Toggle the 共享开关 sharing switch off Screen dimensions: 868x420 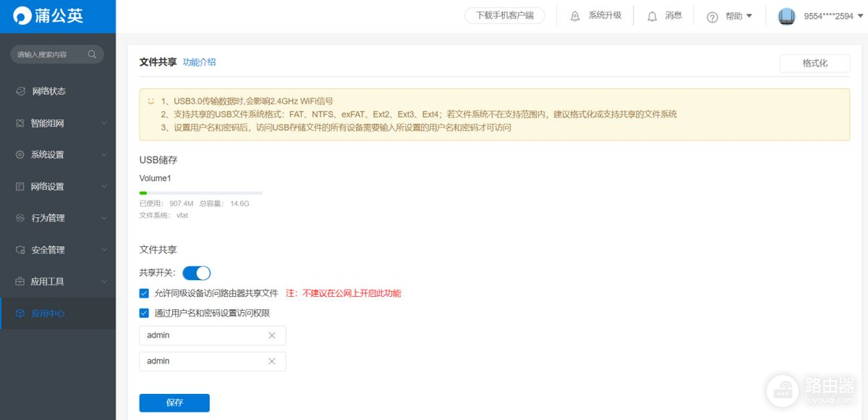[x=196, y=273]
